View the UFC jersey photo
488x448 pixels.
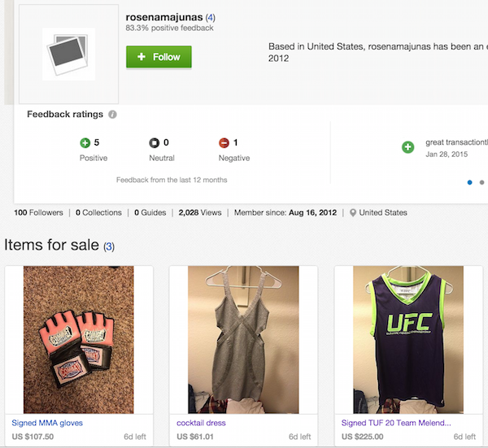[x=408, y=340]
